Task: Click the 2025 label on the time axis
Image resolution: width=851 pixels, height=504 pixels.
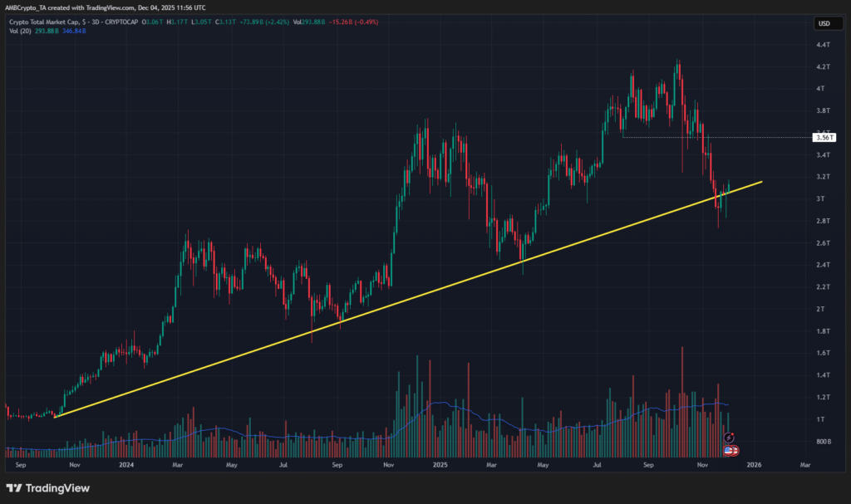Action: point(440,467)
